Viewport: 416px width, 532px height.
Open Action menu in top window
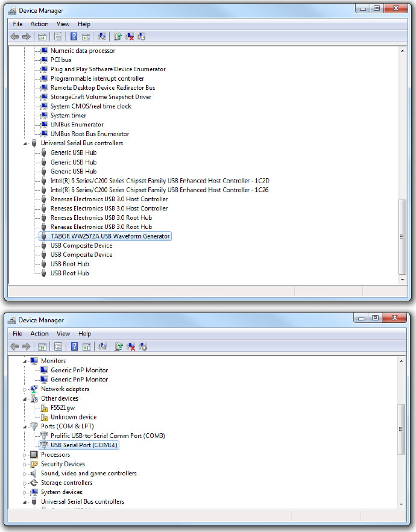tap(40, 24)
